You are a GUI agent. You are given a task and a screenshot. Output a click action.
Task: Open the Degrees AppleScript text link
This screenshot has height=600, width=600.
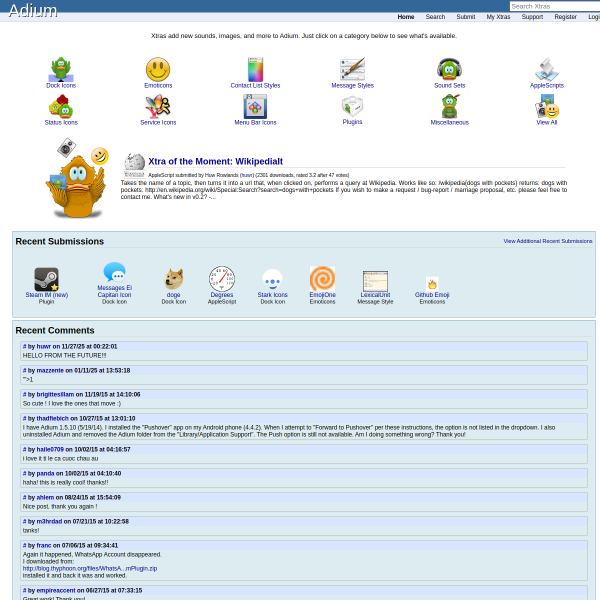click(x=222, y=295)
